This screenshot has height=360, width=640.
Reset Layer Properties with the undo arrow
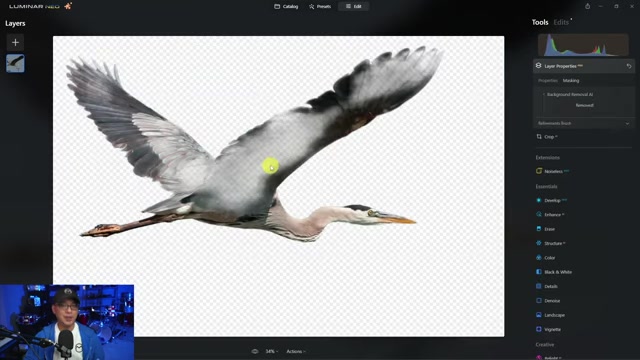629,66
